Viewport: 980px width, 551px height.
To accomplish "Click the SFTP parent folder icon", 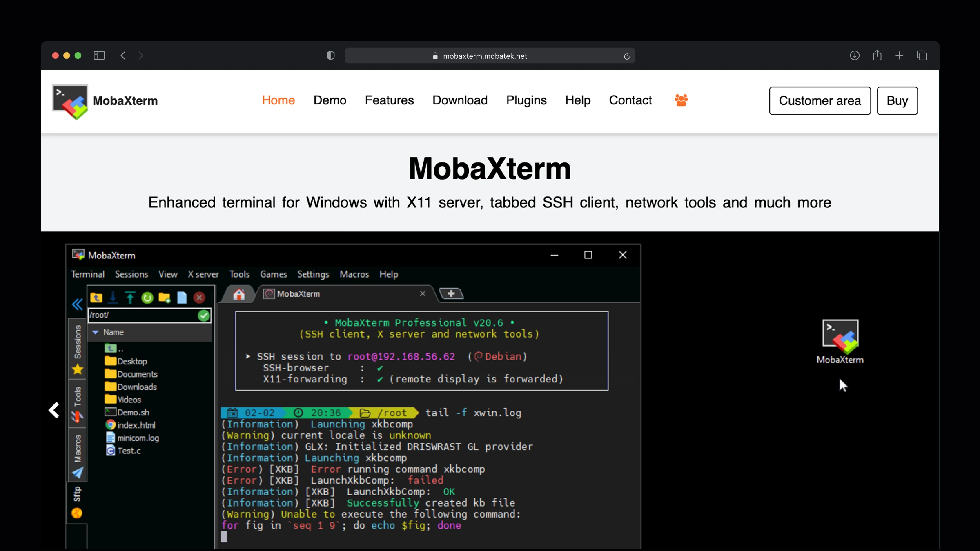I will pos(96,298).
